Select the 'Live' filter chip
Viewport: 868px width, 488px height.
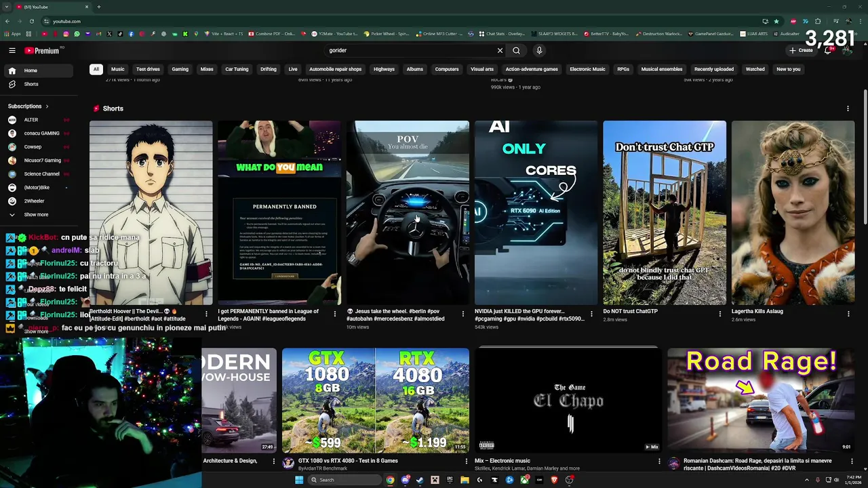[293, 69]
